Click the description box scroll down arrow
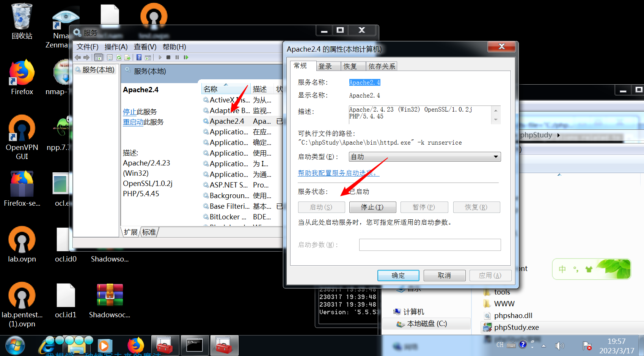 tap(496, 120)
